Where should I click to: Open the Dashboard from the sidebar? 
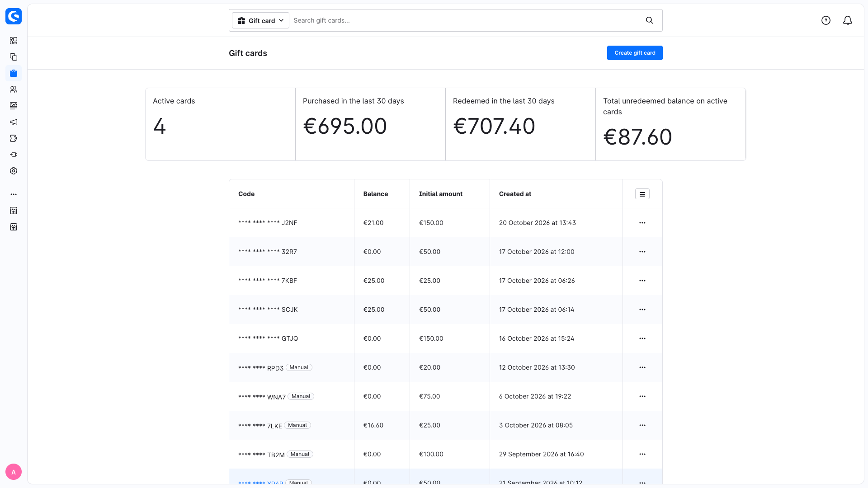tap(14, 41)
